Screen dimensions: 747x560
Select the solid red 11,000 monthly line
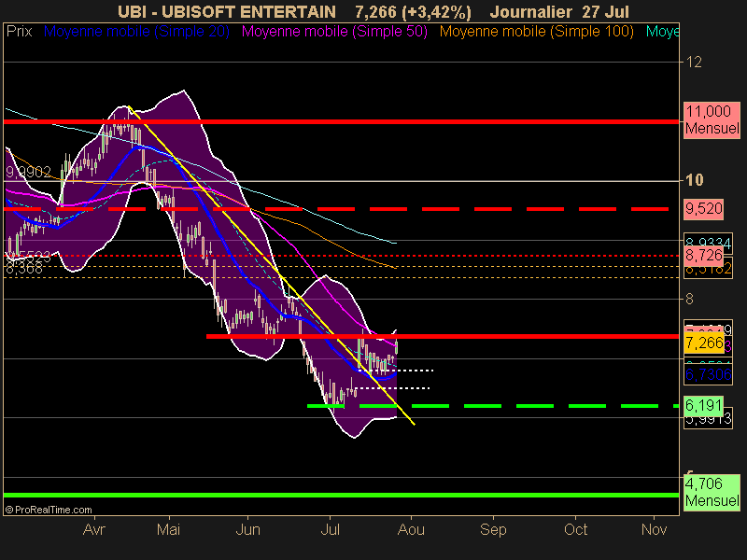(341, 122)
